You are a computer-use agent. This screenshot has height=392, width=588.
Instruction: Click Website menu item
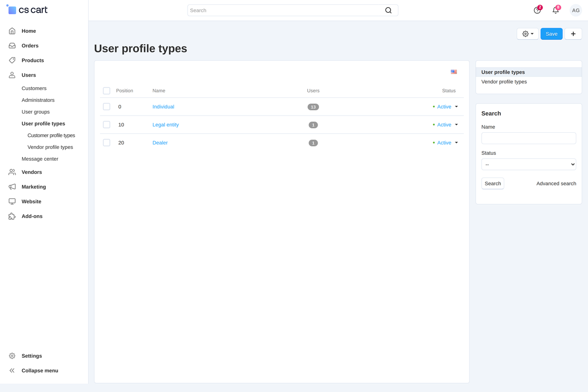point(31,201)
